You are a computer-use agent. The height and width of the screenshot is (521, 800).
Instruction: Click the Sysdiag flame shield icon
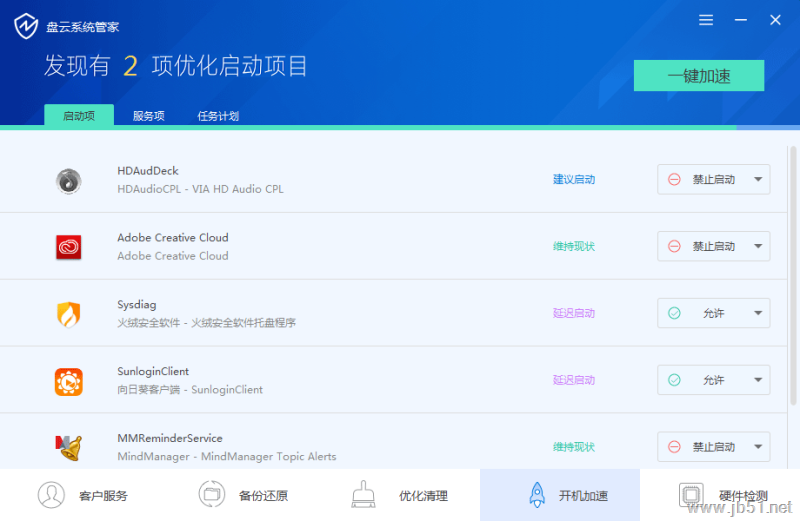(69, 314)
